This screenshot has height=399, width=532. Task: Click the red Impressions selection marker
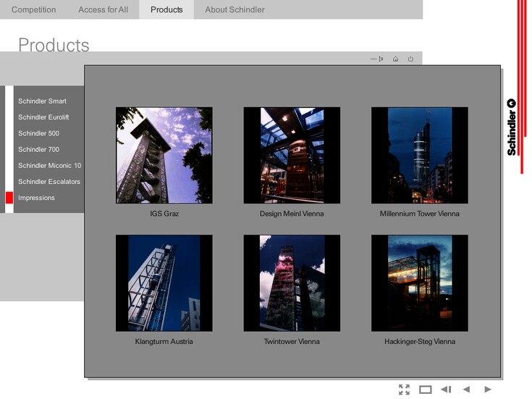click(x=9, y=198)
